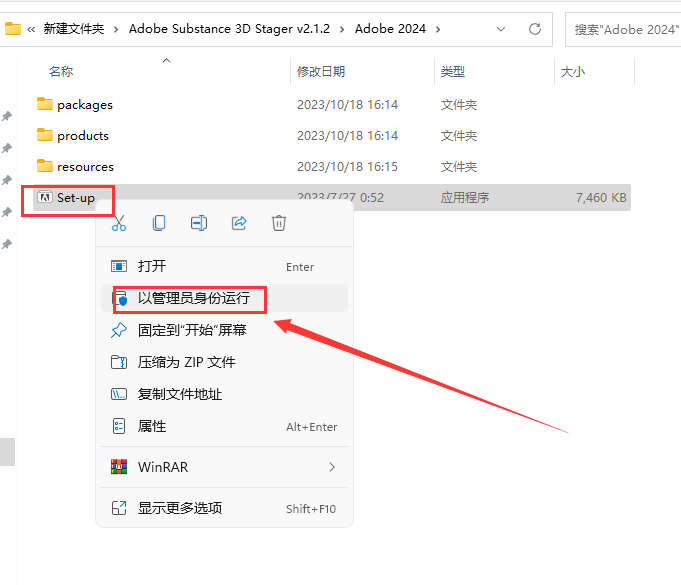Click the copy path icon beside 复制文件地址
This screenshot has width=681, height=585.
point(119,394)
